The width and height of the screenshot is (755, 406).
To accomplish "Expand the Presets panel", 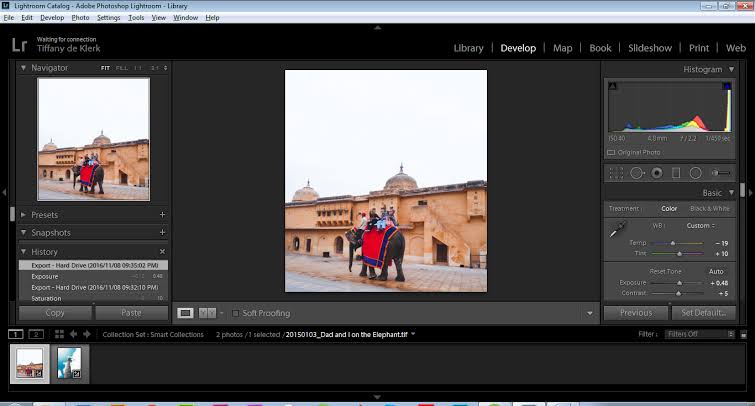I will [x=24, y=215].
